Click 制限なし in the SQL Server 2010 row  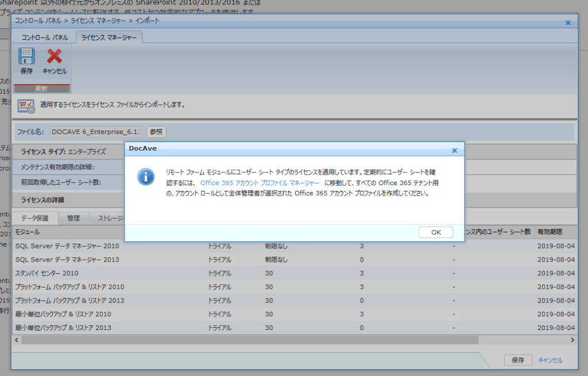[x=276, y=246]
